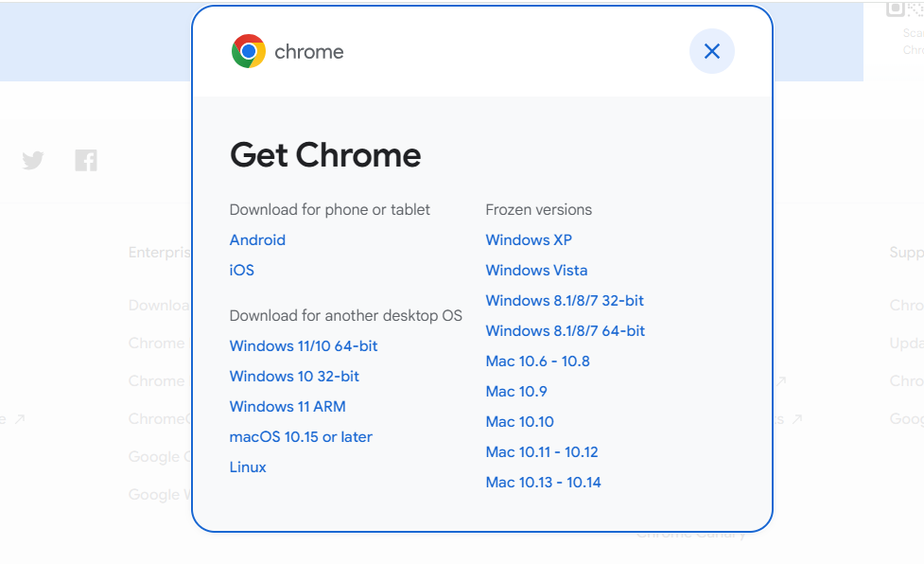Pick Mac 10.13 - 10.14 frozen version

(x=543, y=483)
